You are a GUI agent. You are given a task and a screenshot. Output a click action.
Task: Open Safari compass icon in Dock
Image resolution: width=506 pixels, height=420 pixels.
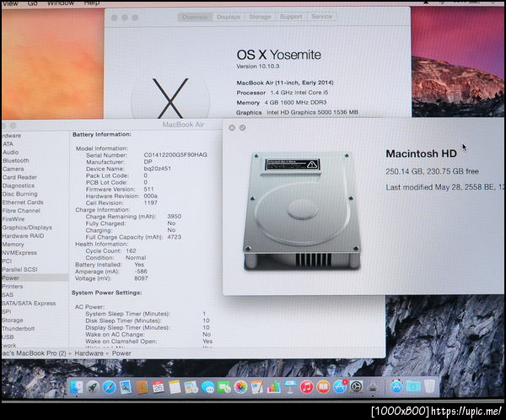pos(109,387)
